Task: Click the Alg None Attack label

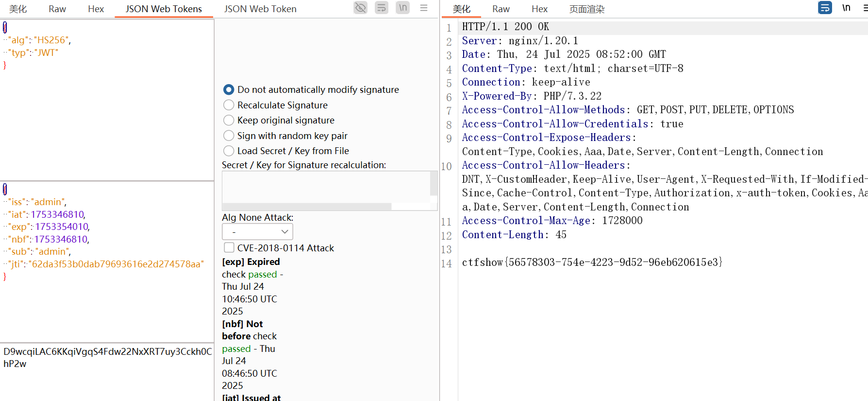Action: tap(258, 218)
